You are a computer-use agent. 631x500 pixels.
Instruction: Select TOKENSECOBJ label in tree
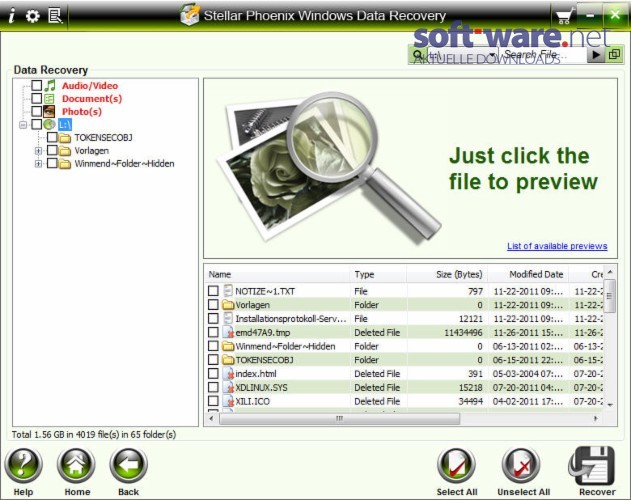click(103, 138)
